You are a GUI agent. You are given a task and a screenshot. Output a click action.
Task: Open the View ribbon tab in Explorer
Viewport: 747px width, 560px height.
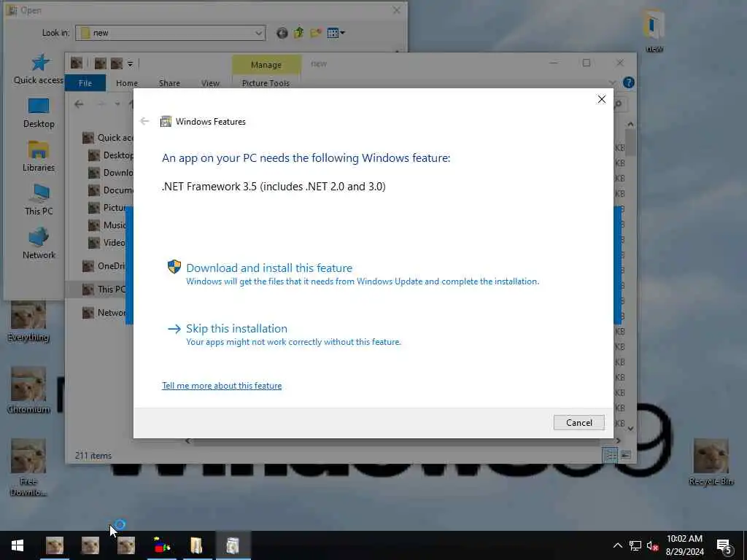(x=210, y=83)
